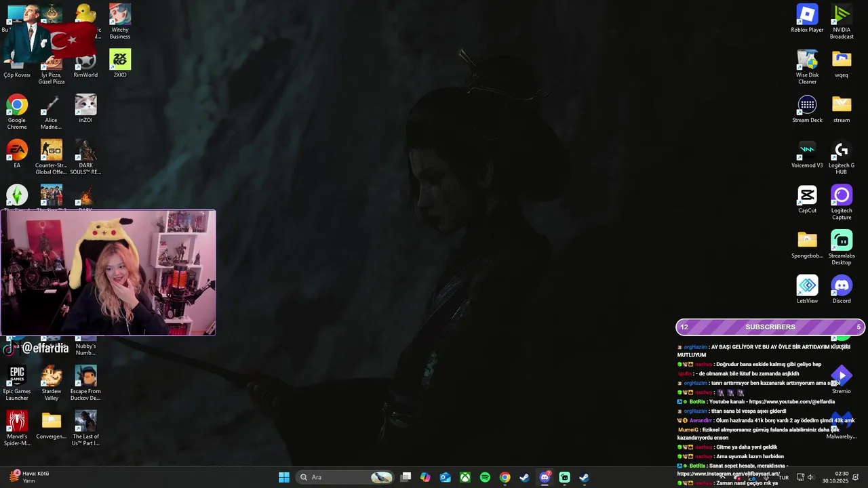Open the EA app desktop icon
The width and height of the screenshot is (868, 488).
pos(17,154)
